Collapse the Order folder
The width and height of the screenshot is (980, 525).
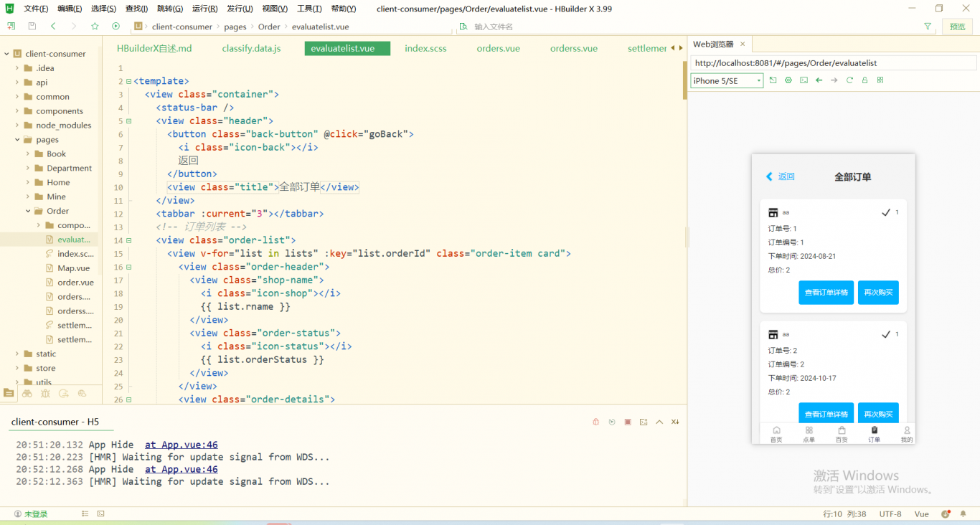point(28,211)
